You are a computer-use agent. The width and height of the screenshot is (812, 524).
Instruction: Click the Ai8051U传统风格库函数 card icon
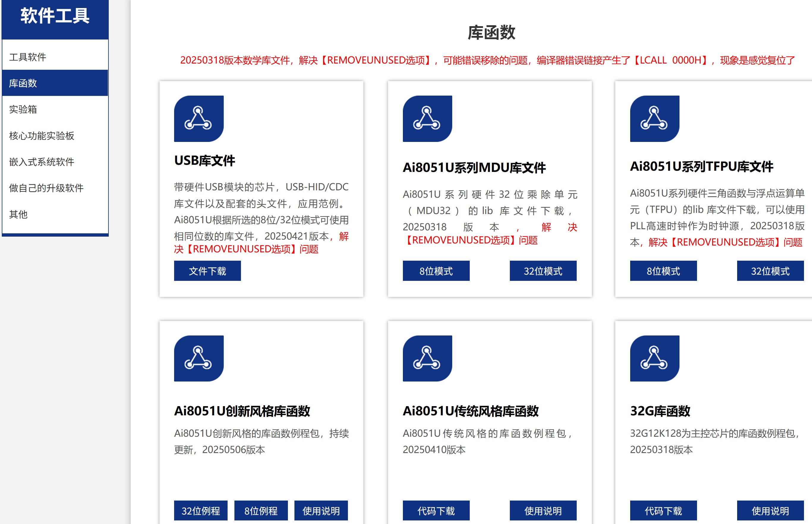tap(427, 358)
